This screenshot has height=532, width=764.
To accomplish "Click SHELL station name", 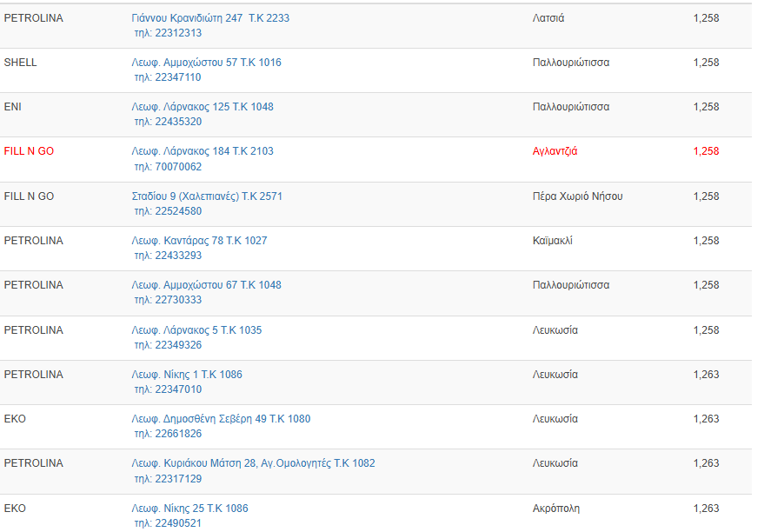I will [x=21, y=63].
